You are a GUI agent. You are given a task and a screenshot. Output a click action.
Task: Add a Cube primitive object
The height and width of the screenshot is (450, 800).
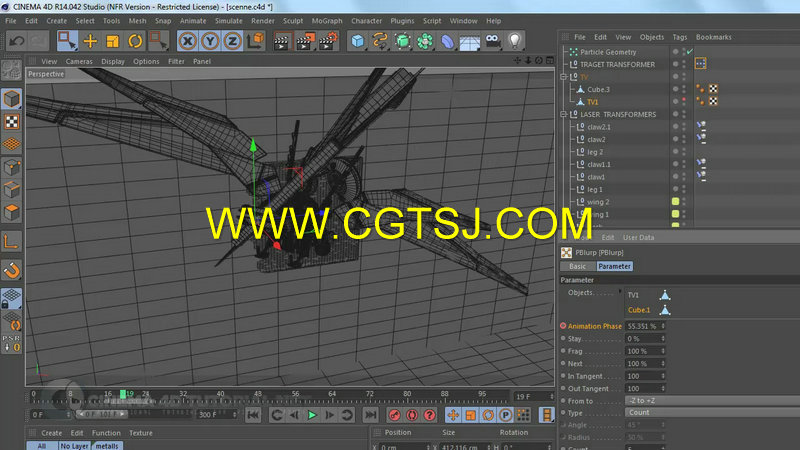pyautogui.click(x=358, y=41)
